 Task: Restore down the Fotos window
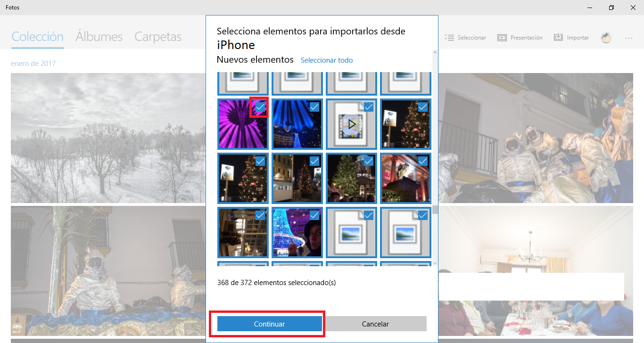click(x=611, y=8)
